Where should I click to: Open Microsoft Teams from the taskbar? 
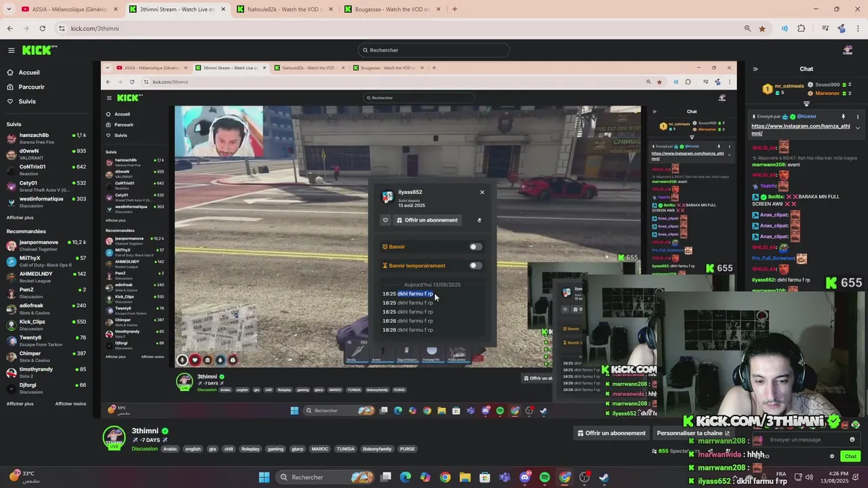[505, 477]
